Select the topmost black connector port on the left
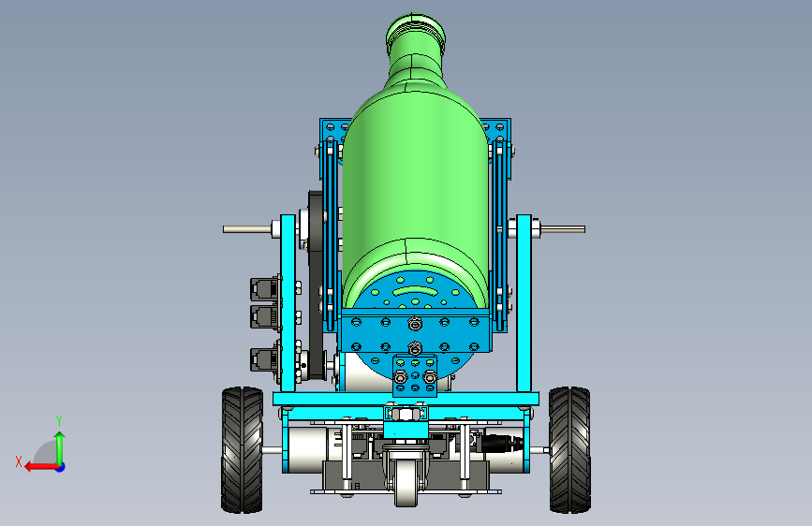The height and width of the screenshot is (526, 812). coord(265,289)
